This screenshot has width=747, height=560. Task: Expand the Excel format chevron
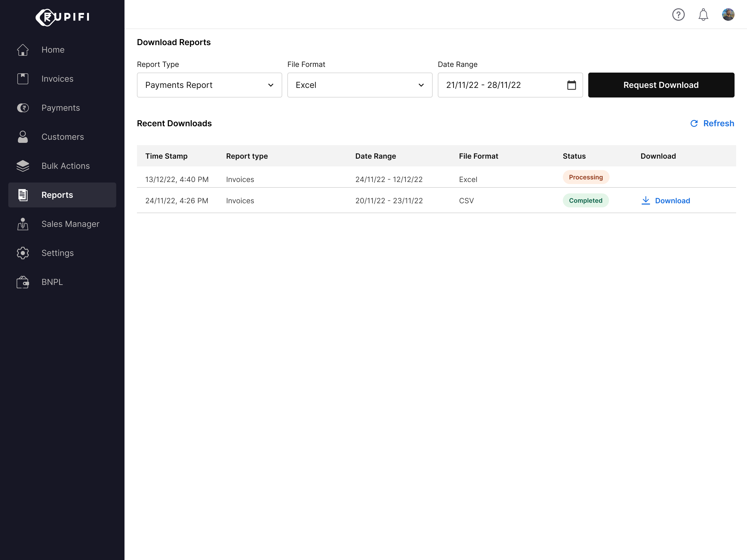421,85
